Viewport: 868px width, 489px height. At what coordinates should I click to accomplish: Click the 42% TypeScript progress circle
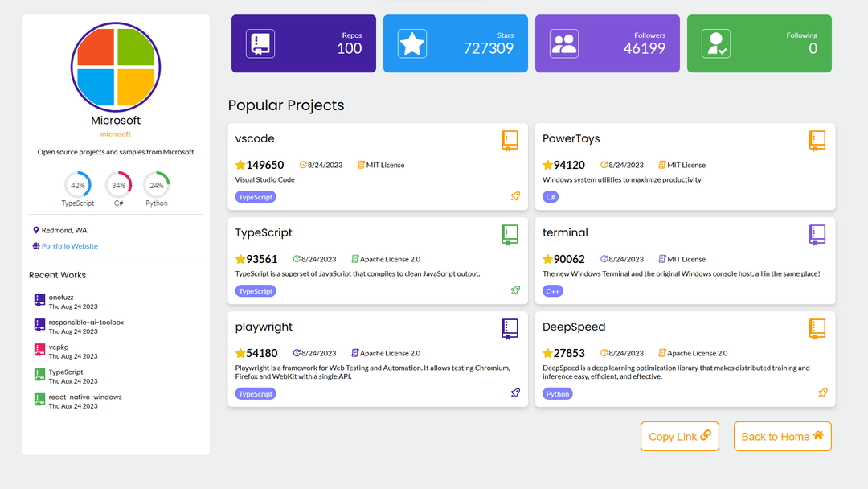78,185
